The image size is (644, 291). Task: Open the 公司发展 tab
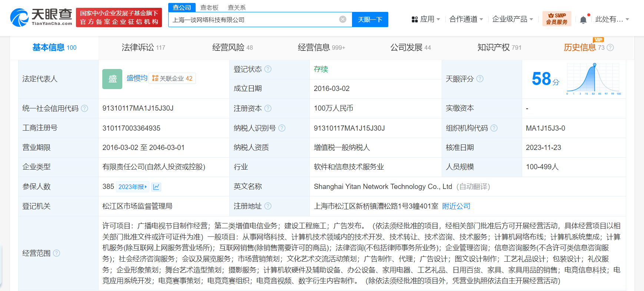[x=411, y=48]
